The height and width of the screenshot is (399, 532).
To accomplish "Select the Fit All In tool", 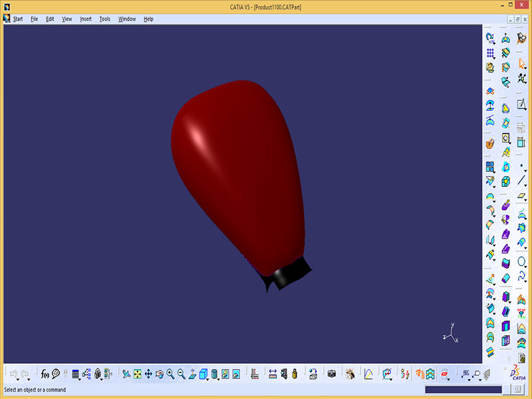I will pyautogui.click(x=137, y=374).
